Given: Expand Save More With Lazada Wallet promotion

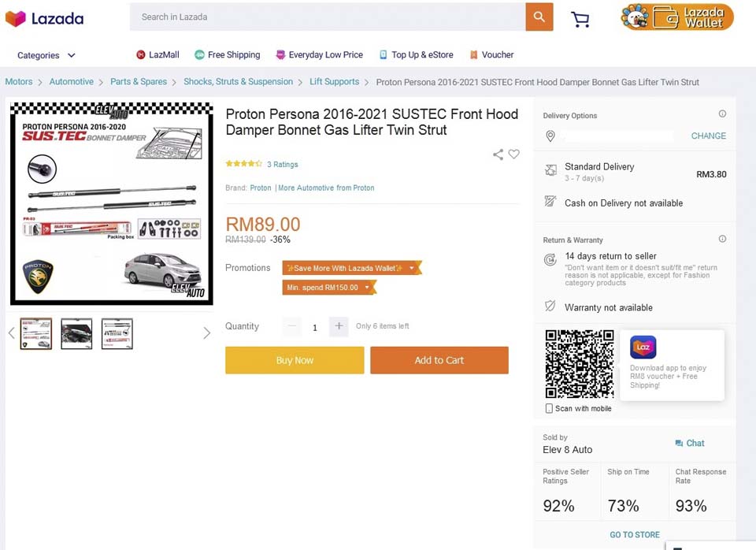Looking at the screenshot, I should [411, 269].
